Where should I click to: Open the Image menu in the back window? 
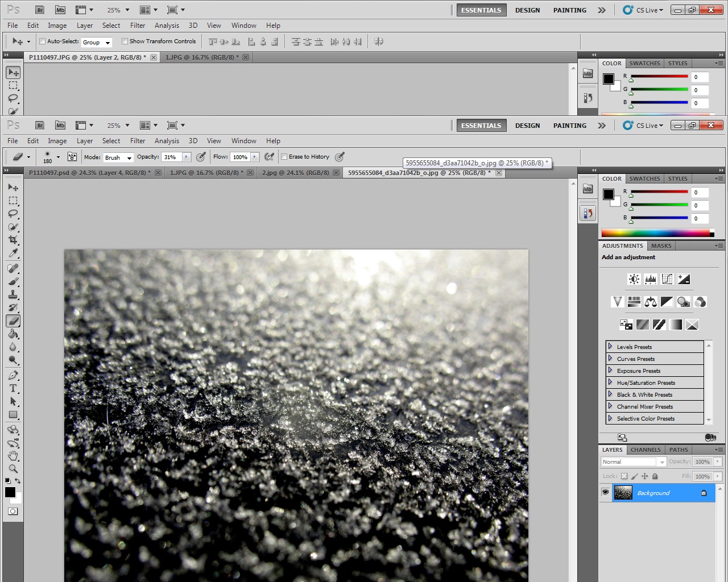[x=57, y=26]
